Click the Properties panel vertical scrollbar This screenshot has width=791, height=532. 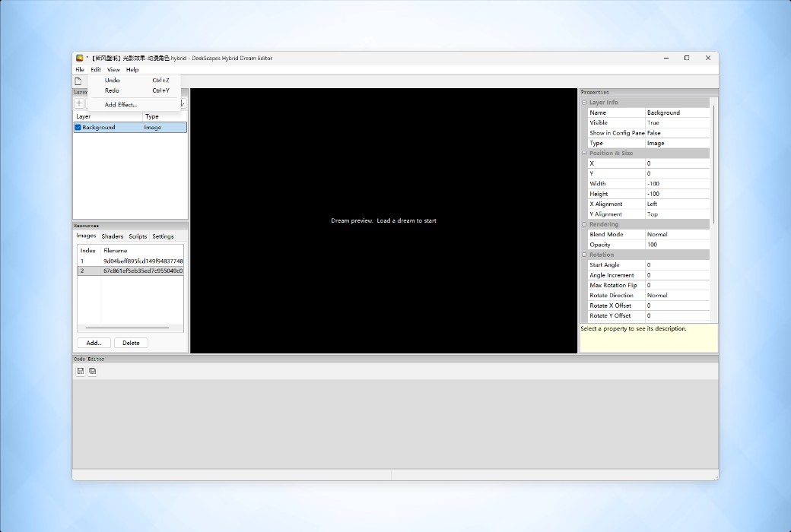pos(714,164)
